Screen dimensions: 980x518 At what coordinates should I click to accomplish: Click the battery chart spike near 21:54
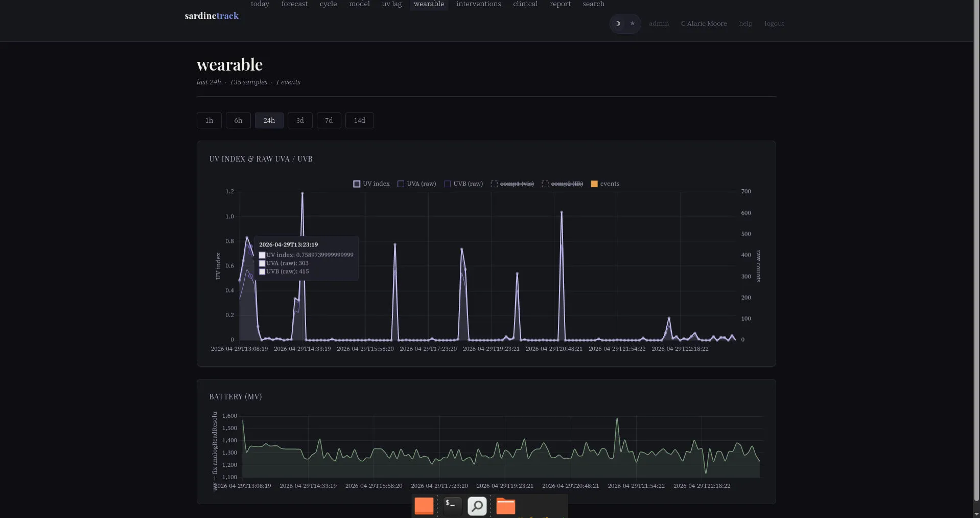[617, 419]
